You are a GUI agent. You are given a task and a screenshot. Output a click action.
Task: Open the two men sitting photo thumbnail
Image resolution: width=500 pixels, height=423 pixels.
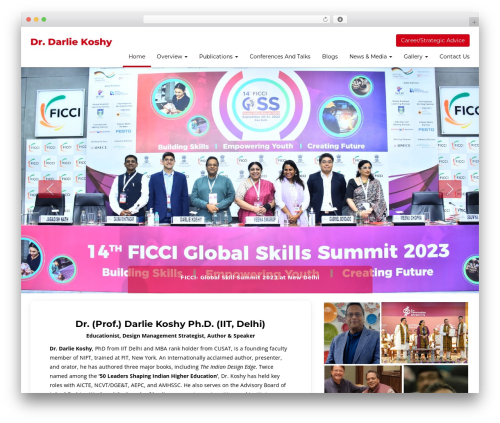tap(363, 379)
